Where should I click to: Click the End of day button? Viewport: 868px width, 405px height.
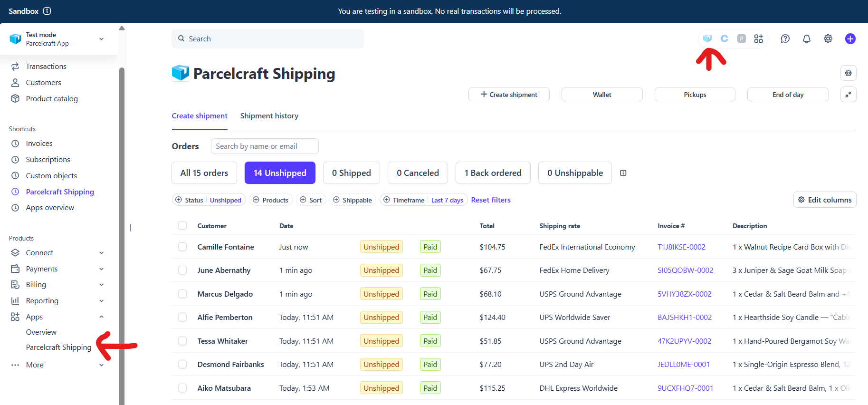click(x=788, y=95)
